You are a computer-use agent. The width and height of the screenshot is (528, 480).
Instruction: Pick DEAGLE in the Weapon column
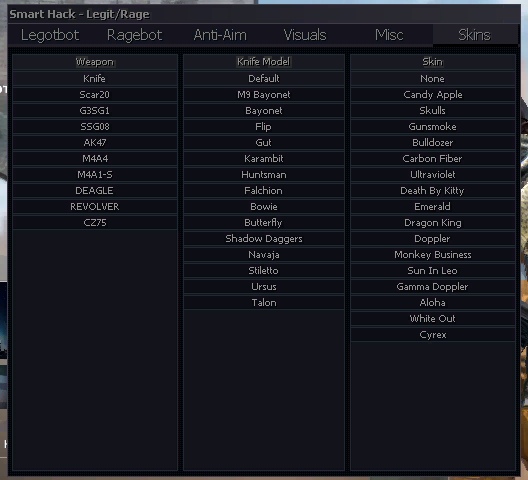tap(95, 191)
